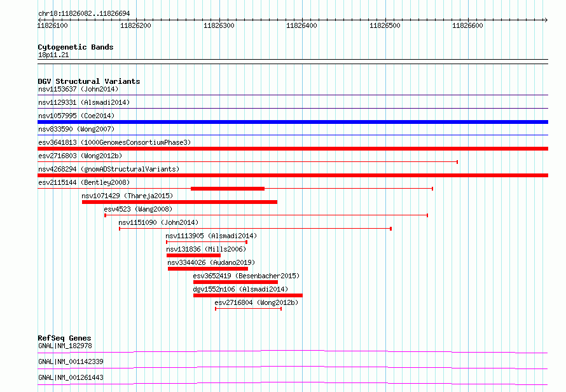566x392 pixels.
Task: Select the GNAL|NM_001142339 gene label
Action: [x=71, y=362]
